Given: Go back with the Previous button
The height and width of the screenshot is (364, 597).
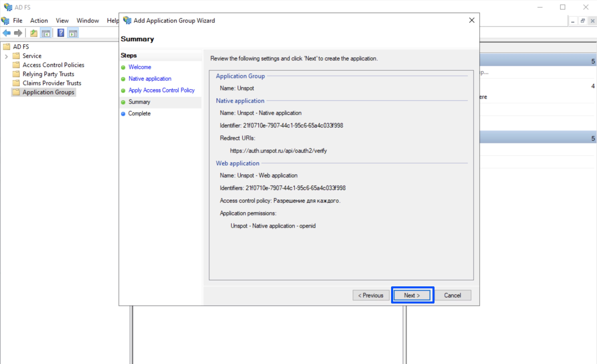Looking at the screenshot, I should 371,295.
